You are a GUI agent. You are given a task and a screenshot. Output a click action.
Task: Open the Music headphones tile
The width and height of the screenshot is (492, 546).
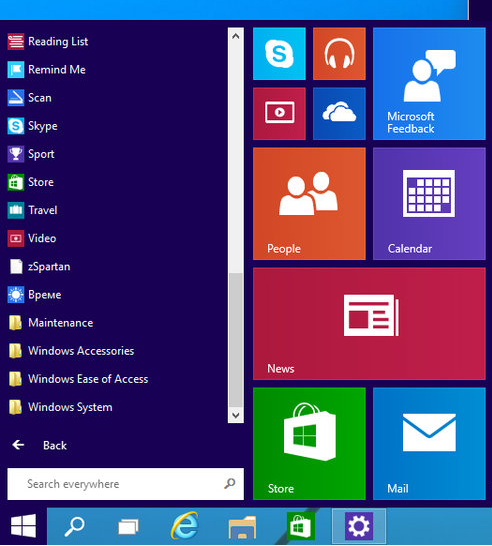coord(339,54)
